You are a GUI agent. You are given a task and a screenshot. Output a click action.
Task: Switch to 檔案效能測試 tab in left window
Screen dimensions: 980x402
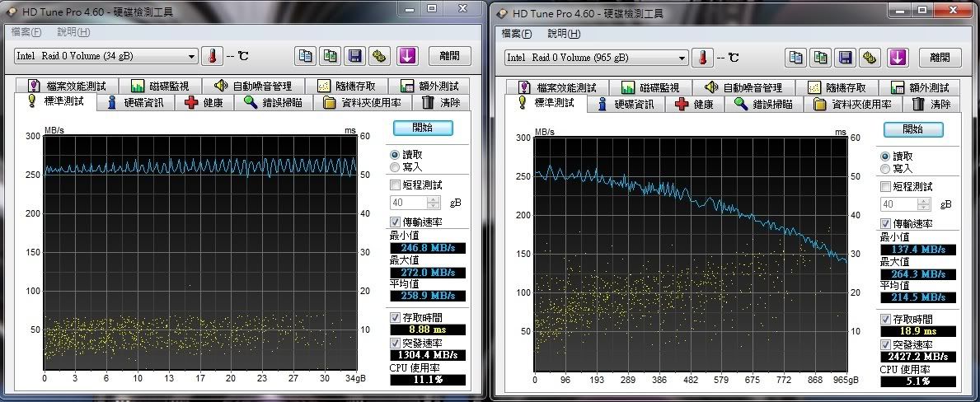click(68, 86)
